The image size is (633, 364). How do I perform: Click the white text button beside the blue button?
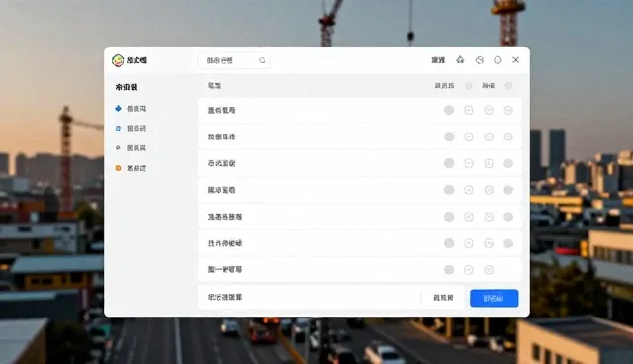pyautogui.click(x=443, y=298)
